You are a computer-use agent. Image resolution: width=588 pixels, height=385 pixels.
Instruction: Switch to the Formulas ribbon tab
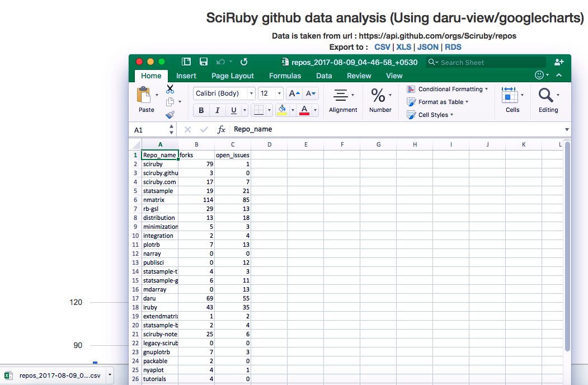point(285,76)
